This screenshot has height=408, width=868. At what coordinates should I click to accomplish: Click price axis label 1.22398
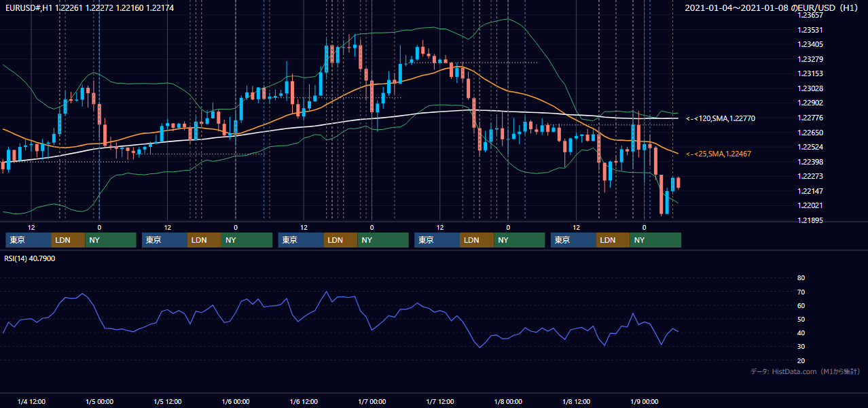[810, 162]
